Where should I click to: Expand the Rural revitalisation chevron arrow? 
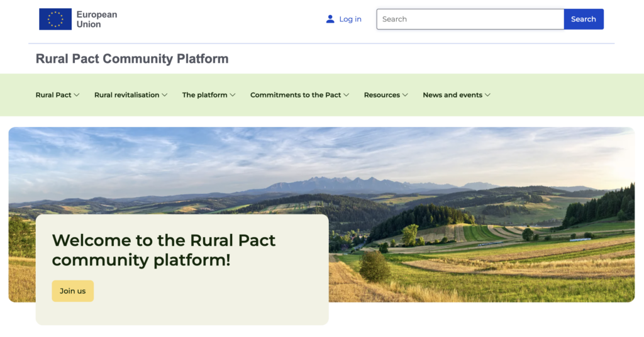pos(165,95)
